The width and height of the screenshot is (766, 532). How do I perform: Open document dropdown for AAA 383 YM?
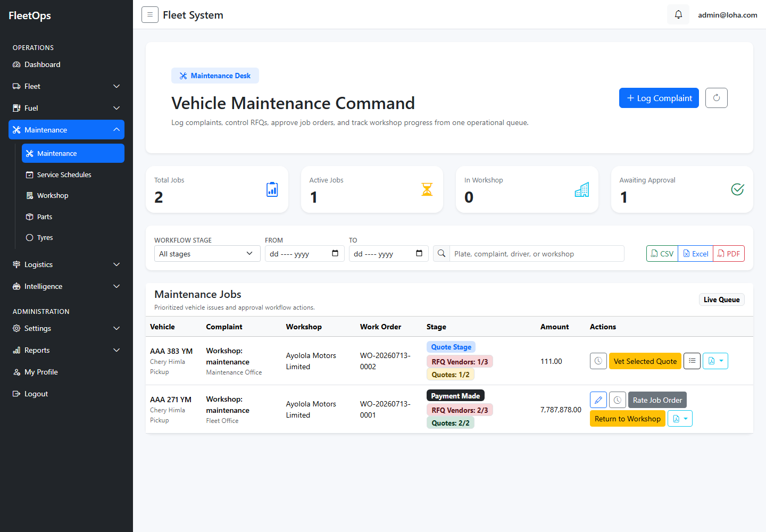click(715, 361)
